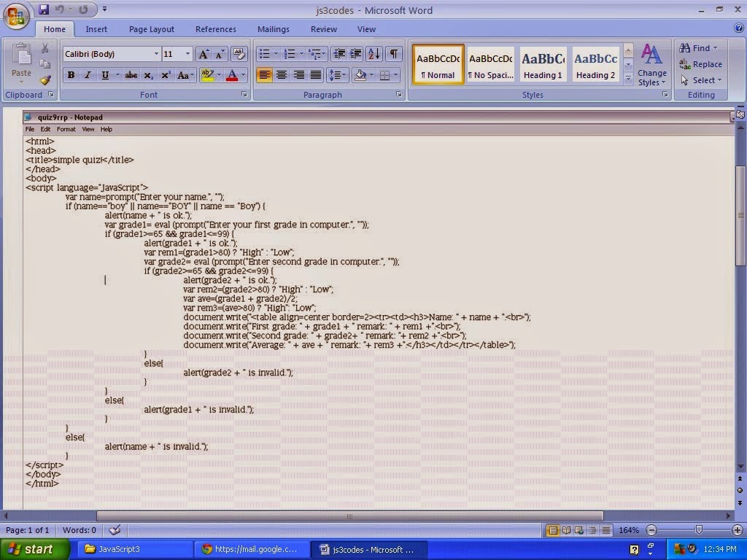Apply the Normal style
Viewport: 747px width, 560px height.
(438, 65)
